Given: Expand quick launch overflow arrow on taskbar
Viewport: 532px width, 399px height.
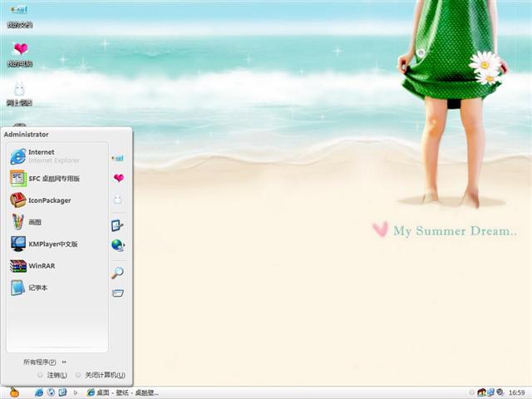Looking at the screenshot, I should [x=76, y=392].
